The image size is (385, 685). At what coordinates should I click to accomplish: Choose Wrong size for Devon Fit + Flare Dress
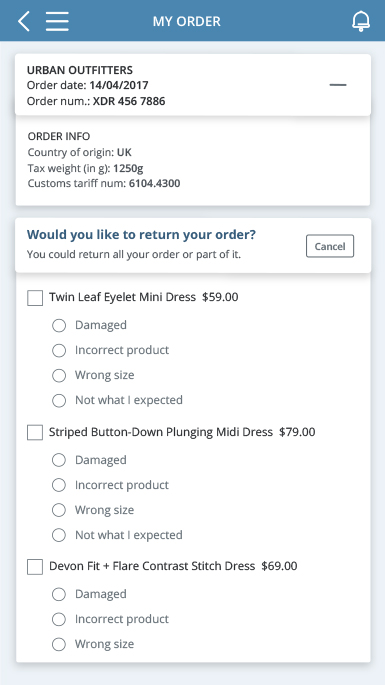tap(59, 644)
